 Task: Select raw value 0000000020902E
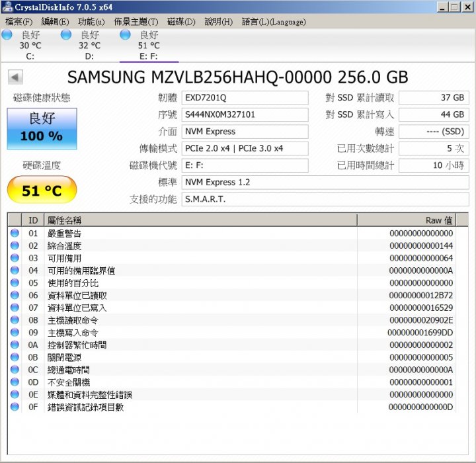coord(421,320)
